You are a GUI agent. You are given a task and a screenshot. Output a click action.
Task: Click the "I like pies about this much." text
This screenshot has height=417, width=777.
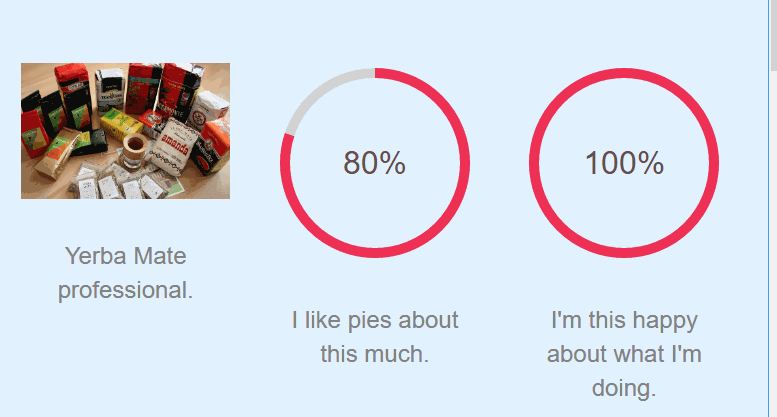tap(375, 337)
